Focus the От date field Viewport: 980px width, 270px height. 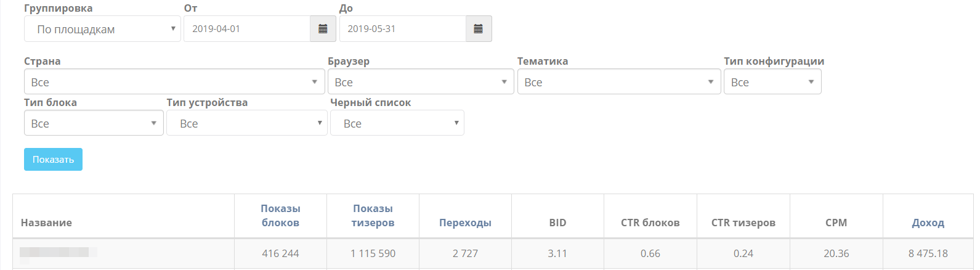click(246, 29)
